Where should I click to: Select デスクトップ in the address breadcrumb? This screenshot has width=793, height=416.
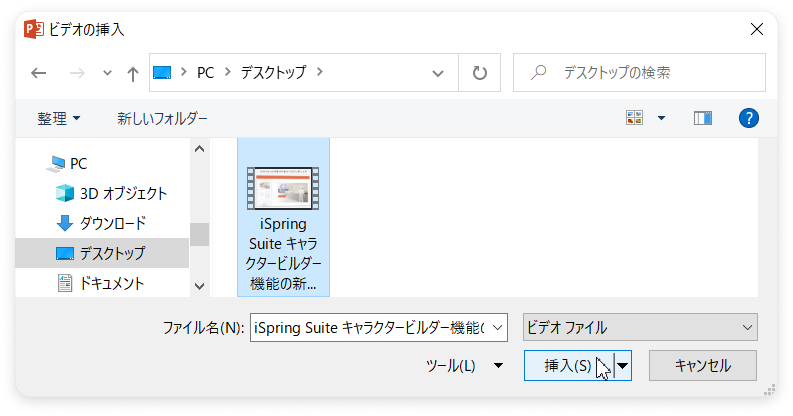(x=273, y=73)
